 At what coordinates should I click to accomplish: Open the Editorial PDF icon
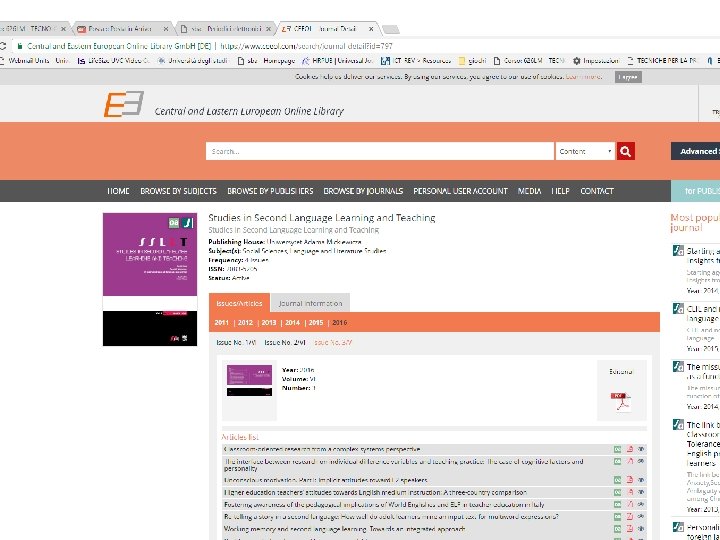point(620,402)
